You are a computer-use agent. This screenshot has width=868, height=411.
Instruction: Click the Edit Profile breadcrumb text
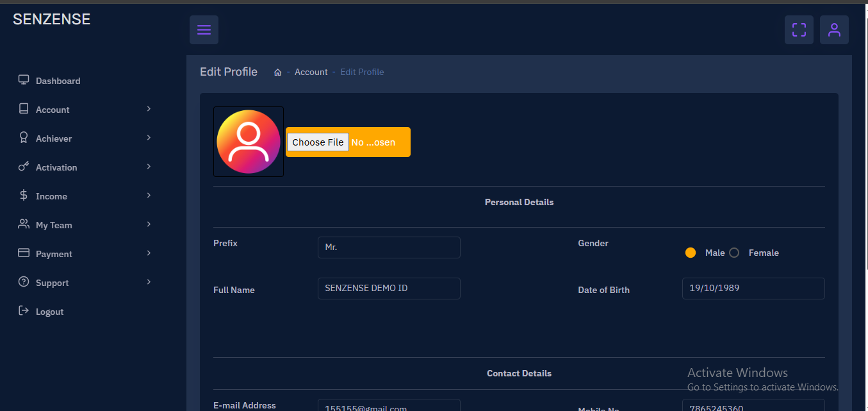[x=362, y=72]
